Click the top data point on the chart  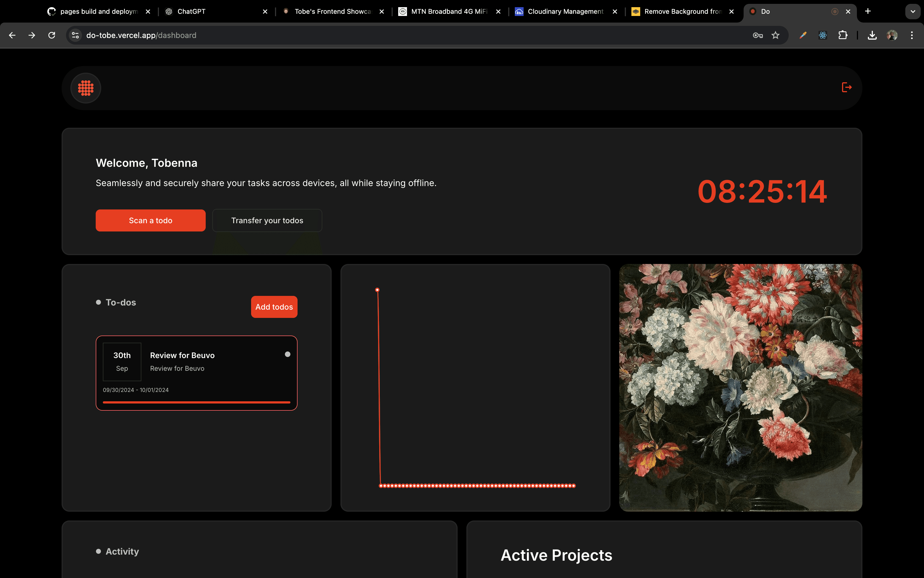[x=377, y=290]
